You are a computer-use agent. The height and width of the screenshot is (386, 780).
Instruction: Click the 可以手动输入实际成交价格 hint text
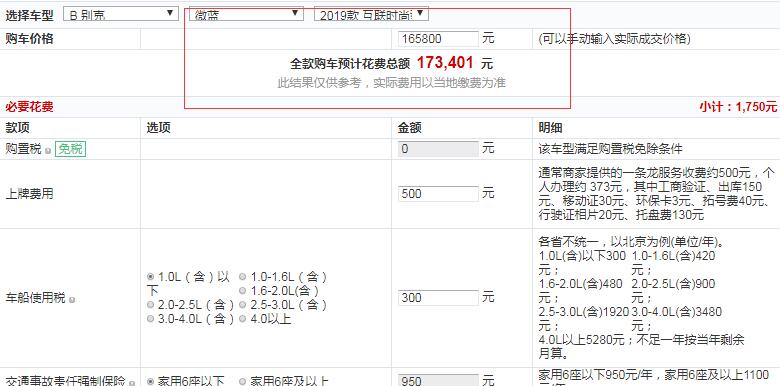pos(614,39)
